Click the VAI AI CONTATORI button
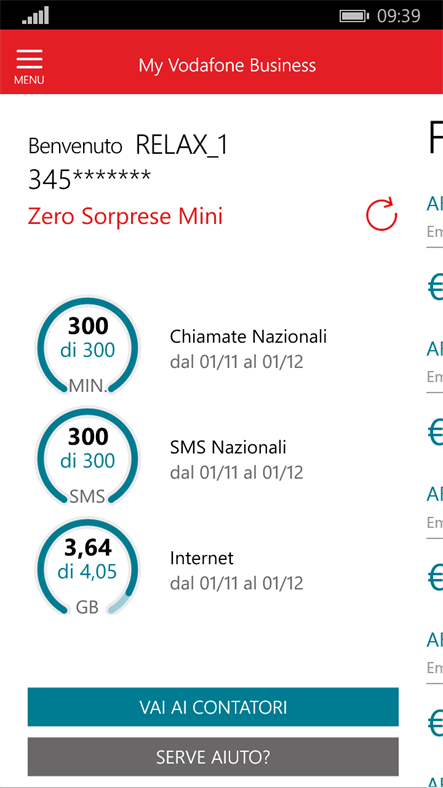This screenshot has height=788, width=443. 213,707
